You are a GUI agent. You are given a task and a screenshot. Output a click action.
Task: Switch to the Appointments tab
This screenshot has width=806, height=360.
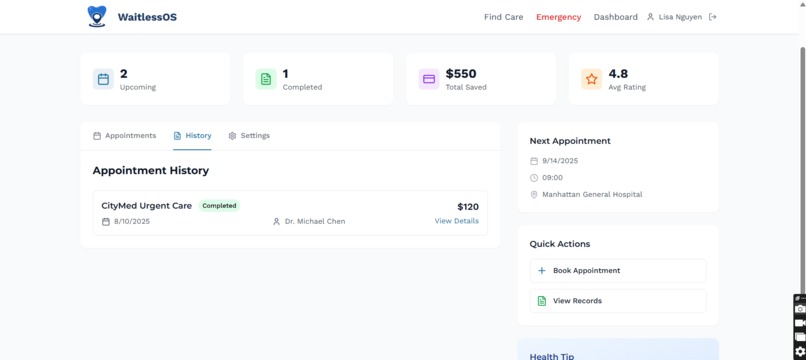pos(124,136)
